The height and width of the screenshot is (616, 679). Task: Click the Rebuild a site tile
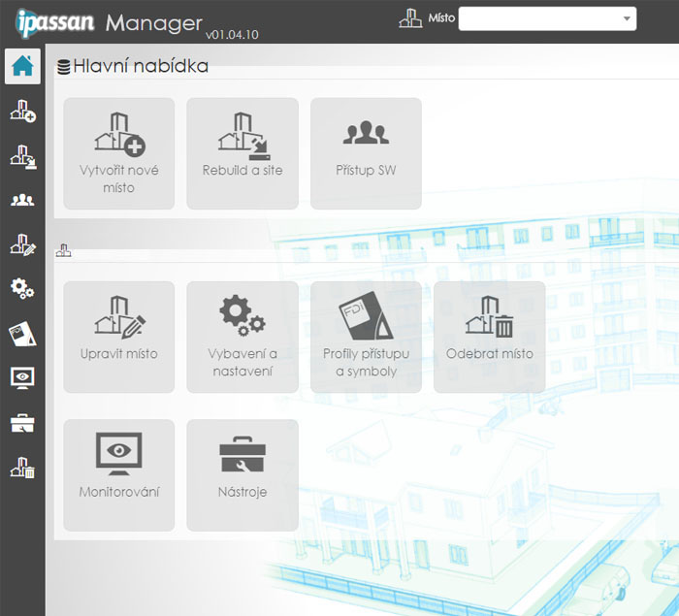pyautogui.click(x=242, y=153)
